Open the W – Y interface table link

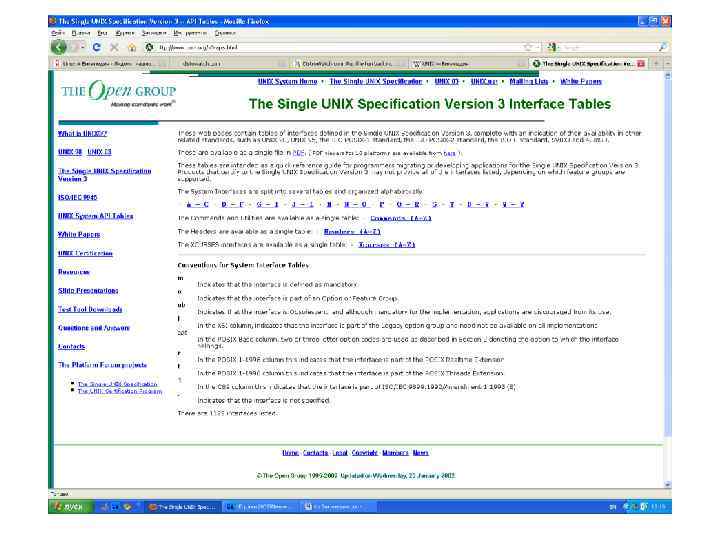513,204
